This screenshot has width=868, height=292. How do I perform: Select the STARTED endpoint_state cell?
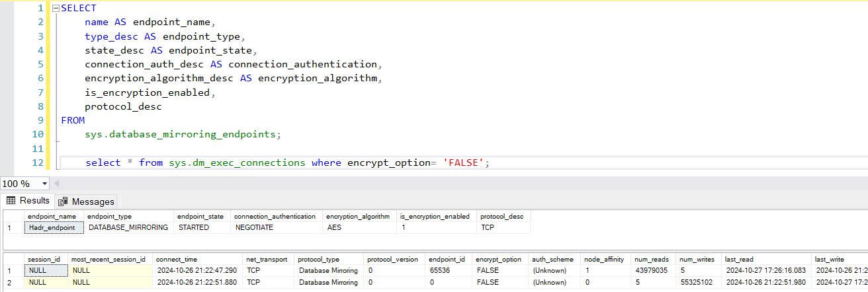click(202, 227)
